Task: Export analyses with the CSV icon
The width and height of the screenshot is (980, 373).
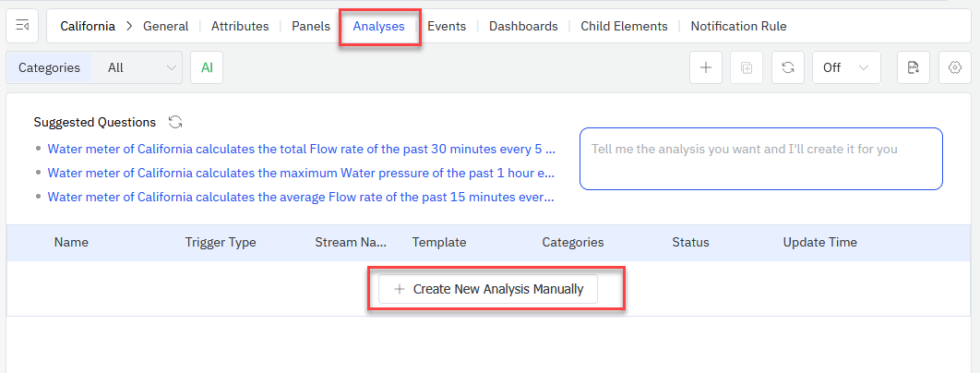Action: pyautogui.click(x=913, y=67)
